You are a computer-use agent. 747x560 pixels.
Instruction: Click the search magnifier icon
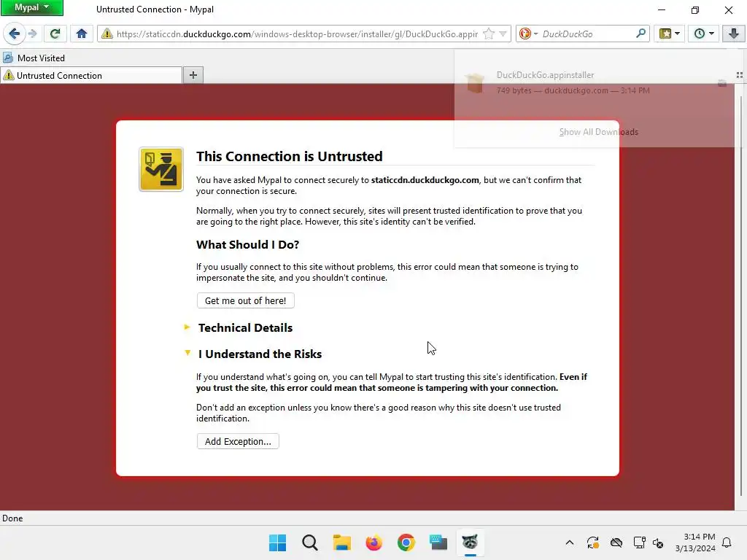[x=640, y=34]
